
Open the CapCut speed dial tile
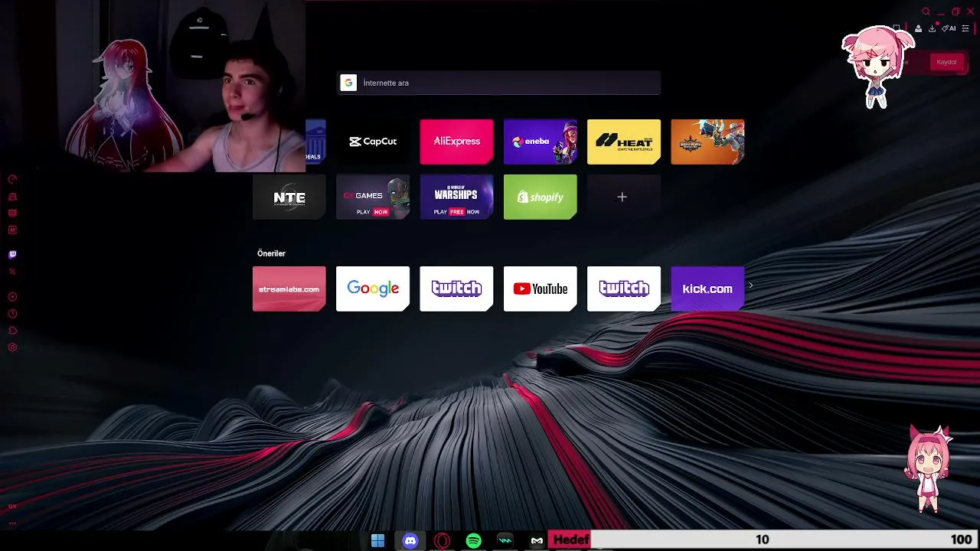pyautogui.click(x=373, y=142)
